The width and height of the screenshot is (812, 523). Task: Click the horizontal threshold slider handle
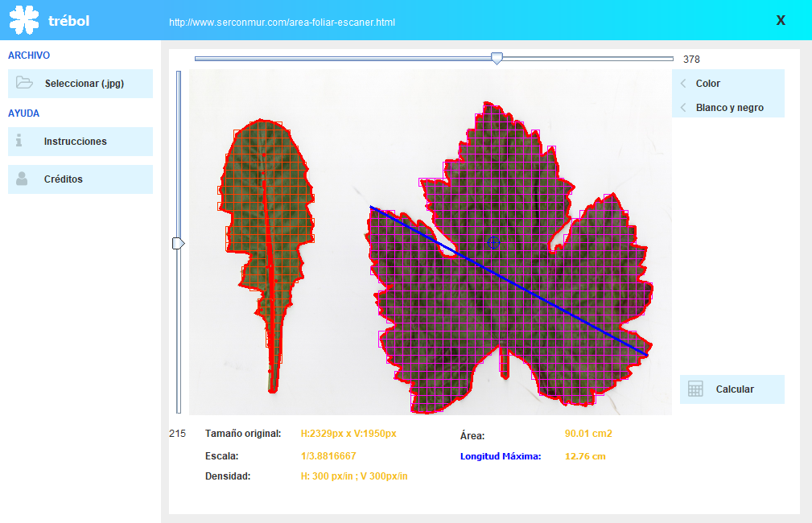click(497, 59)
